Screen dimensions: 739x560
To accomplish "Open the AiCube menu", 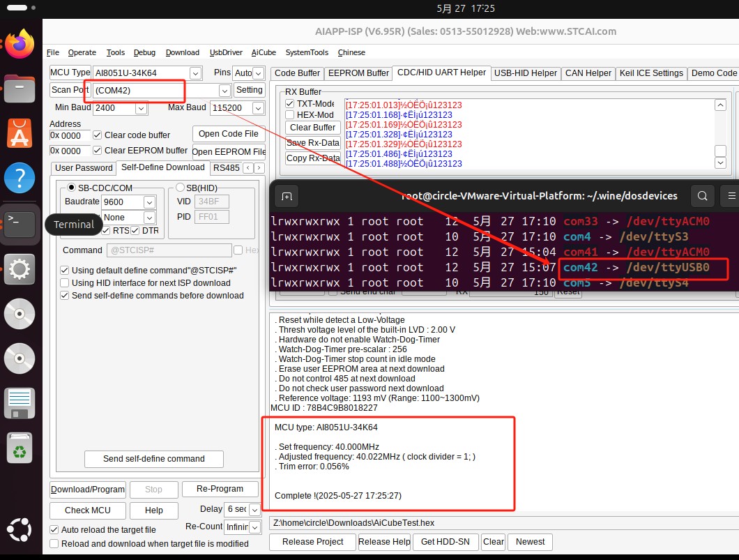I will 264,52.
